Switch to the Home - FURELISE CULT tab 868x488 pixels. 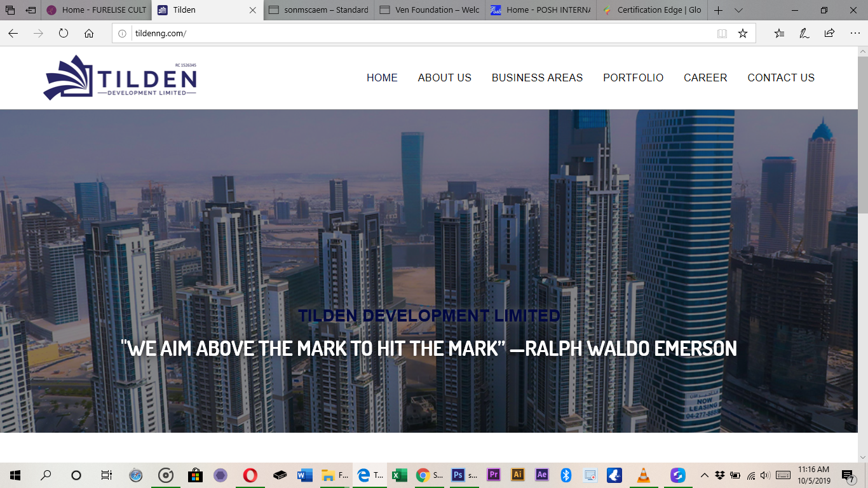pos(97,10)
